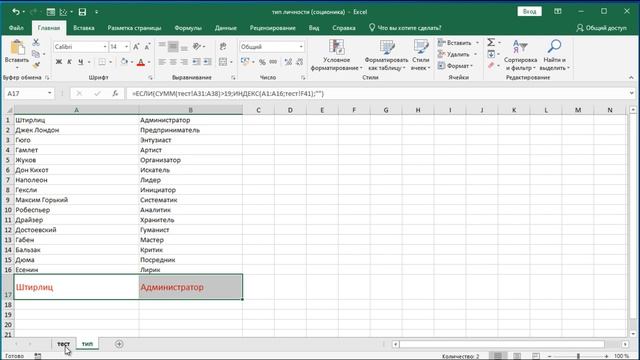The image size is (640, 360).
Task: Click the Что вы хотите сделать search box
Action: click(x=405, y=28)
